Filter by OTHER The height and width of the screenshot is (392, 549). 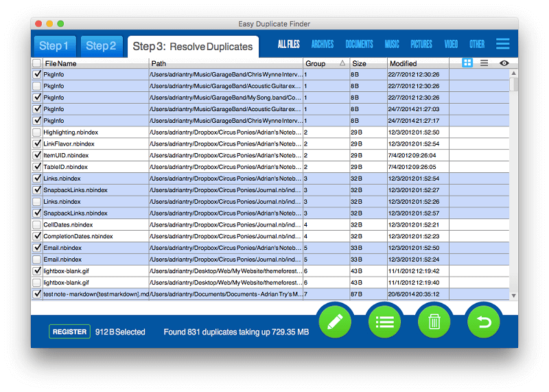pyautogui.click(x=477, y=44)
